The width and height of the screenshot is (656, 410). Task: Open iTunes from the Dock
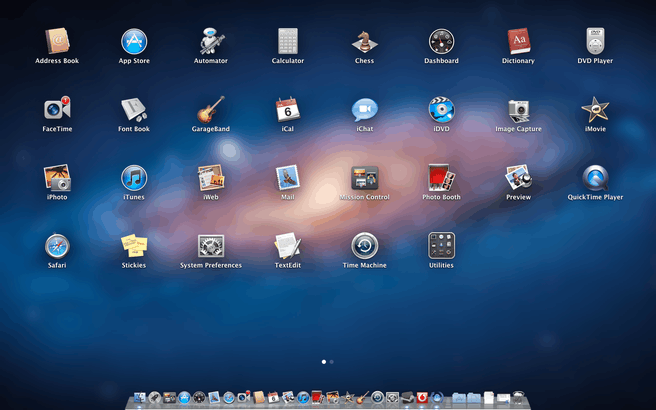pyautogui.click(x=303, y=397)
